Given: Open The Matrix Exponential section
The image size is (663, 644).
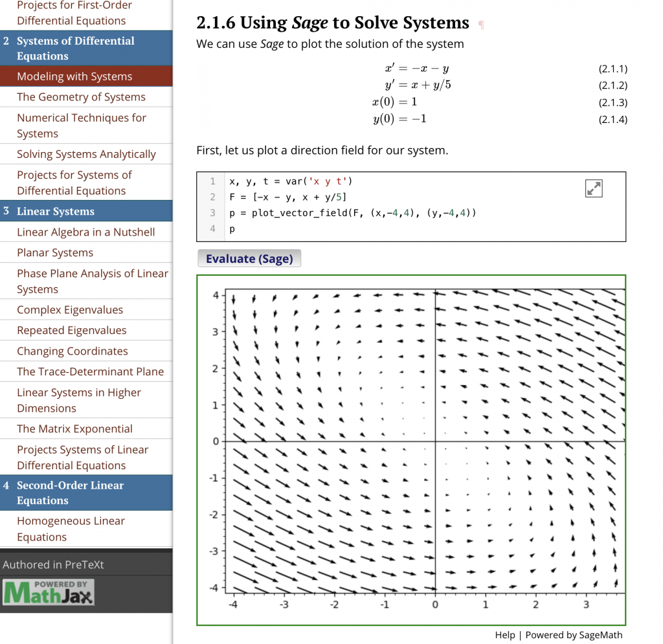Looking at the screenshot, I should tap(86, 428).
